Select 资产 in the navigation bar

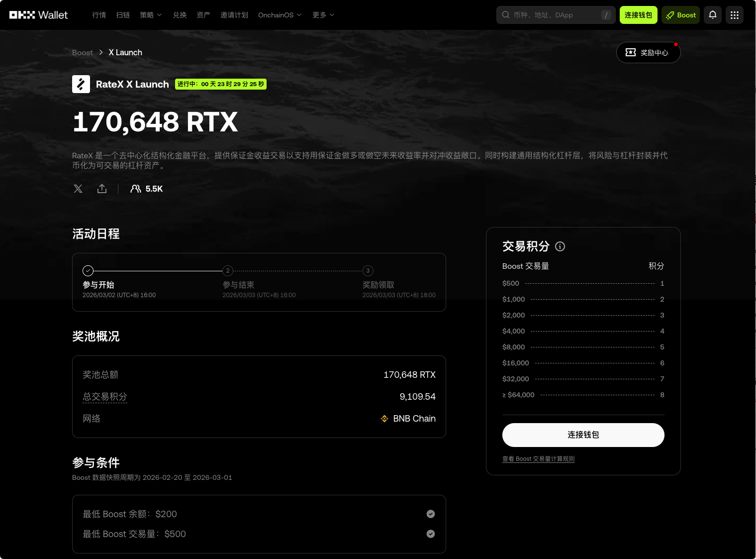(203, 15)
